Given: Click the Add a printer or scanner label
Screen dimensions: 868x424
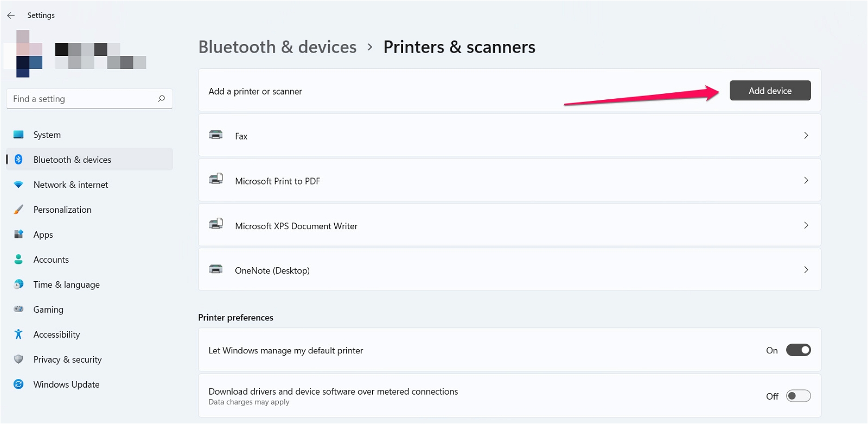Looking at the screenshot, I should (x=255, y=91).
